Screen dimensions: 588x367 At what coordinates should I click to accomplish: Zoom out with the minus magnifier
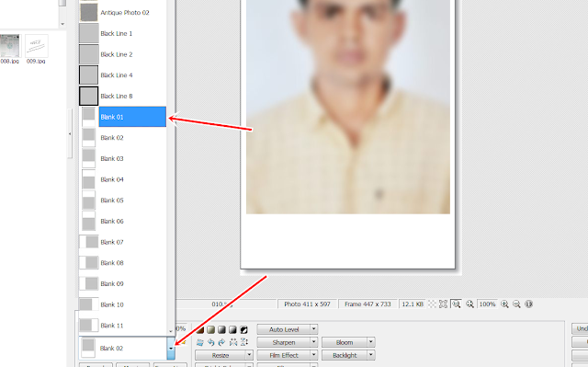[516, 304]
